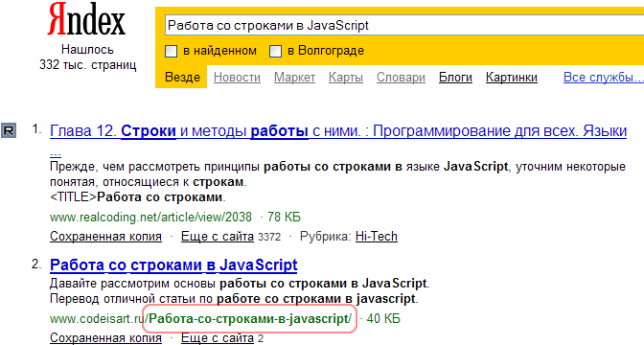Enable the 'в найденном' checkbox
This screenshot has width=644, height=345.
click(x=171, y=52)
